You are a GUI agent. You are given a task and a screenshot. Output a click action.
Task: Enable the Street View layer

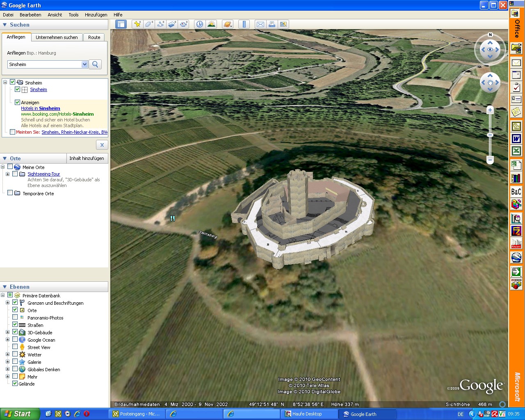(15, 347)
